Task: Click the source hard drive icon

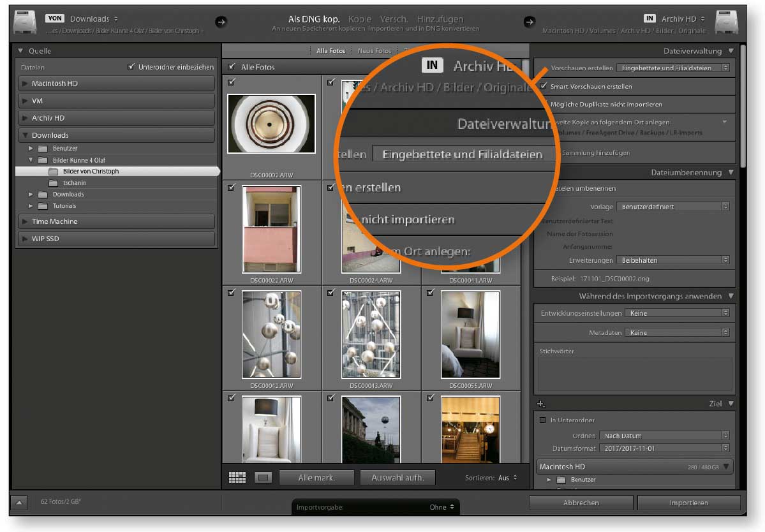Action: (26, 23)
